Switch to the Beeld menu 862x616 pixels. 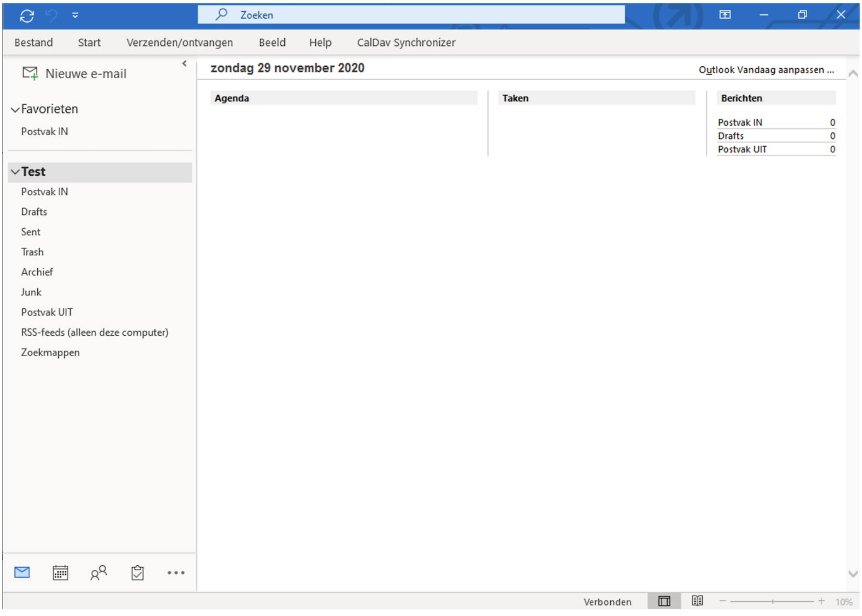click(272, 42)
